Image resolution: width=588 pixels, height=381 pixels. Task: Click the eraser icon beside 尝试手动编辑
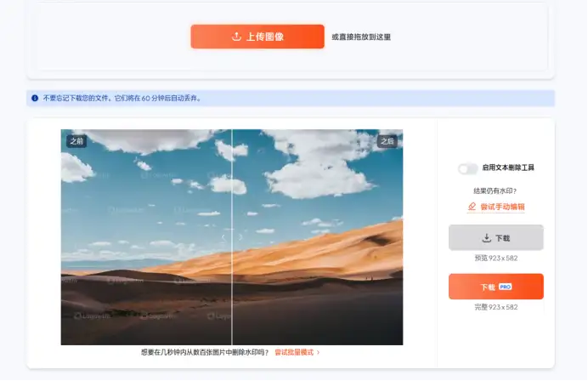(x=472, y=207)
